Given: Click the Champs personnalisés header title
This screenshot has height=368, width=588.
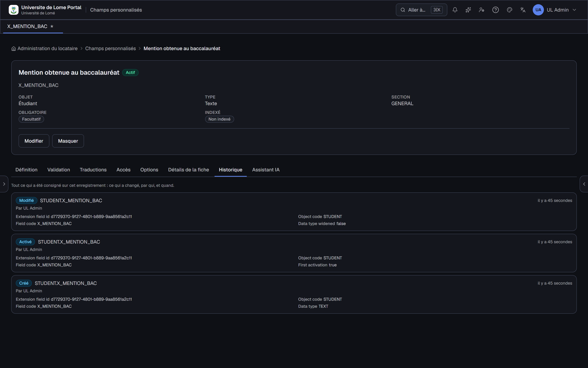Looking at the screenshot, I should [x=116, y=10].
